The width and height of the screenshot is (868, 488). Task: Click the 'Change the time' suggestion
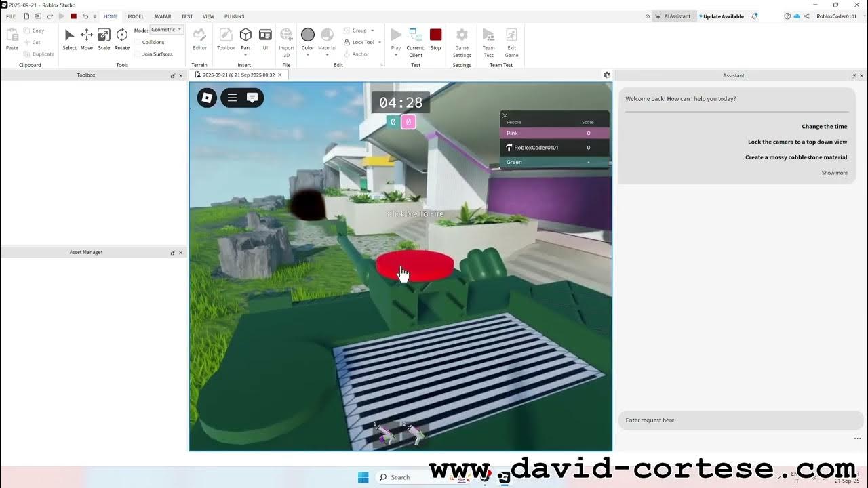tap(824, 127)
